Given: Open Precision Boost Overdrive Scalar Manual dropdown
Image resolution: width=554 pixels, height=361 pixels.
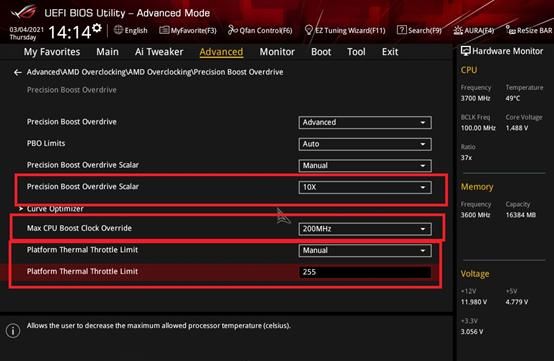Looking at the screenshot, I should (365, 166).
